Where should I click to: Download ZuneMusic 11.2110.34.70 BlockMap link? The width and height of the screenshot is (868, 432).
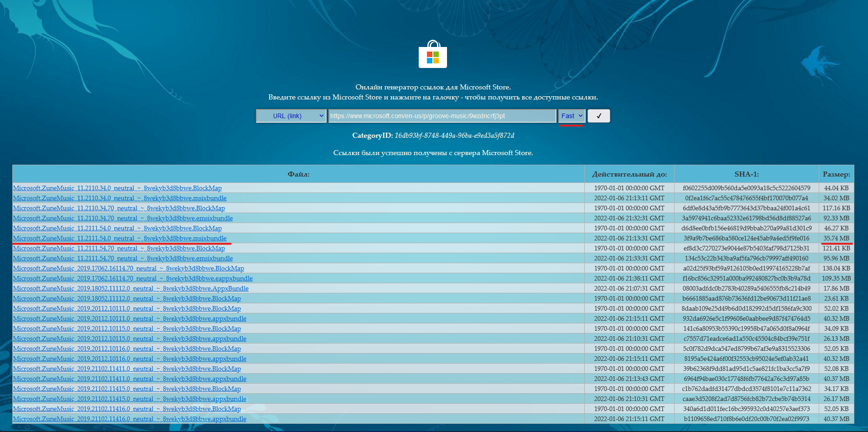[119, 208]
